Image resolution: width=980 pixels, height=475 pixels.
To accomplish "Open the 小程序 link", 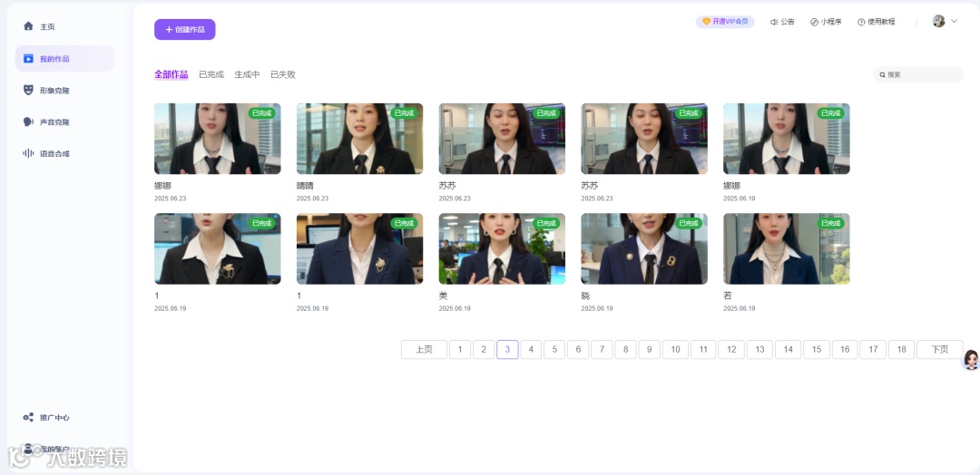I will 827,22.
